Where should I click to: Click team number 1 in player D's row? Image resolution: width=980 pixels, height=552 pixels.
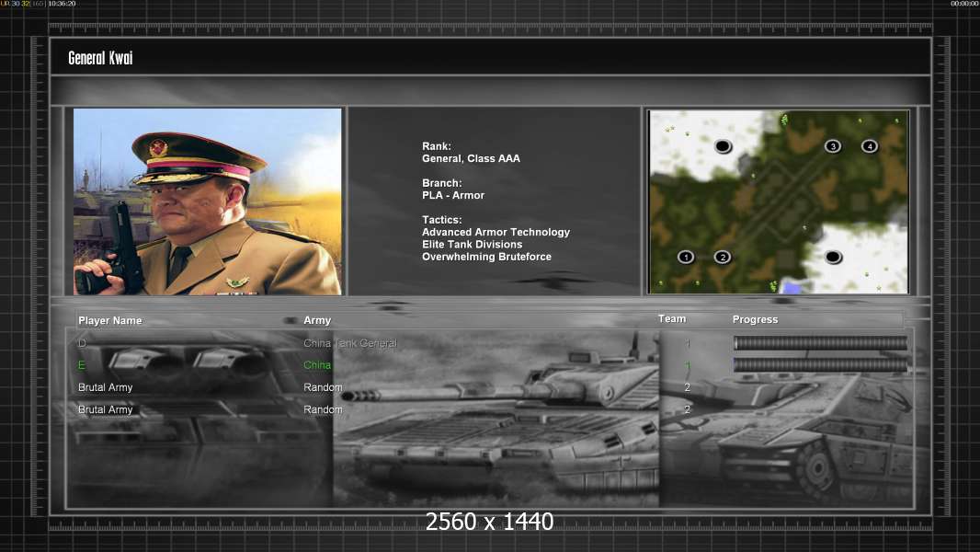pos(688,343)
